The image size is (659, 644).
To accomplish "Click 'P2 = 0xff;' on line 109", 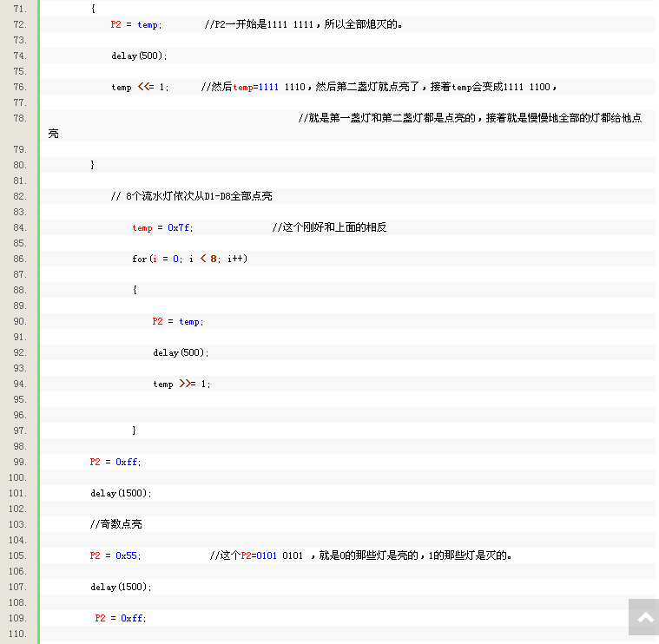I will click(120, 618).
